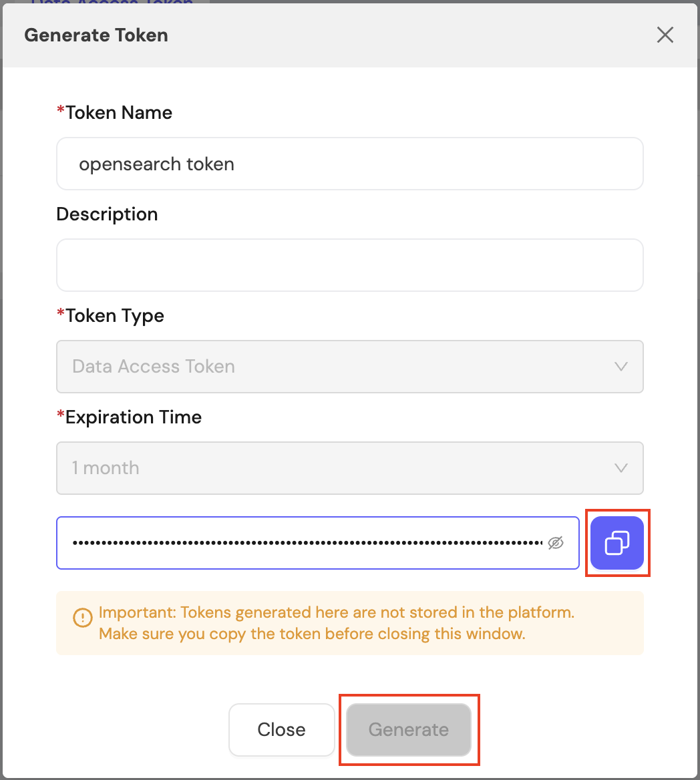
Task: Focus the Token Name field containing opensearch token
Action: point(350,164)
